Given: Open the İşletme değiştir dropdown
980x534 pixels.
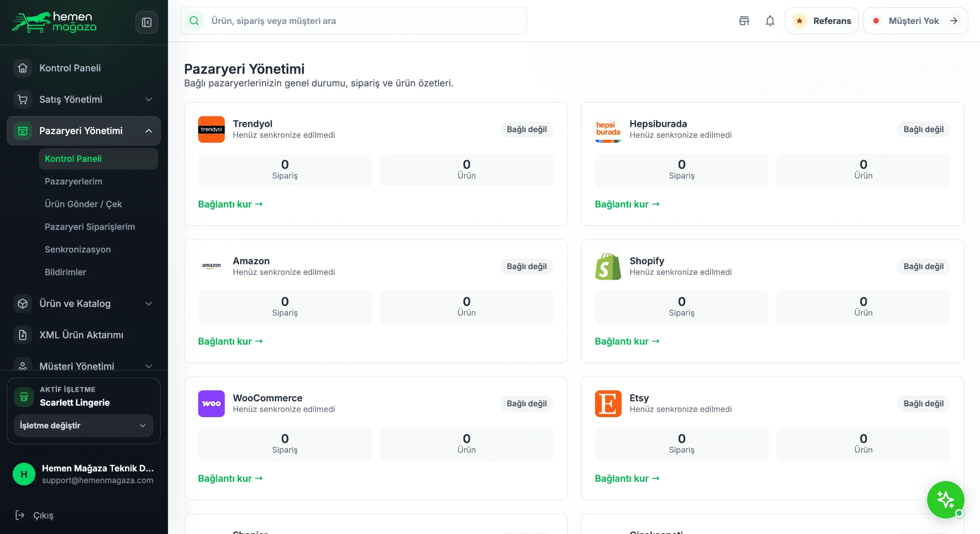Looking at the screenshot, I should pyautogui.click(x=83, y=425).
